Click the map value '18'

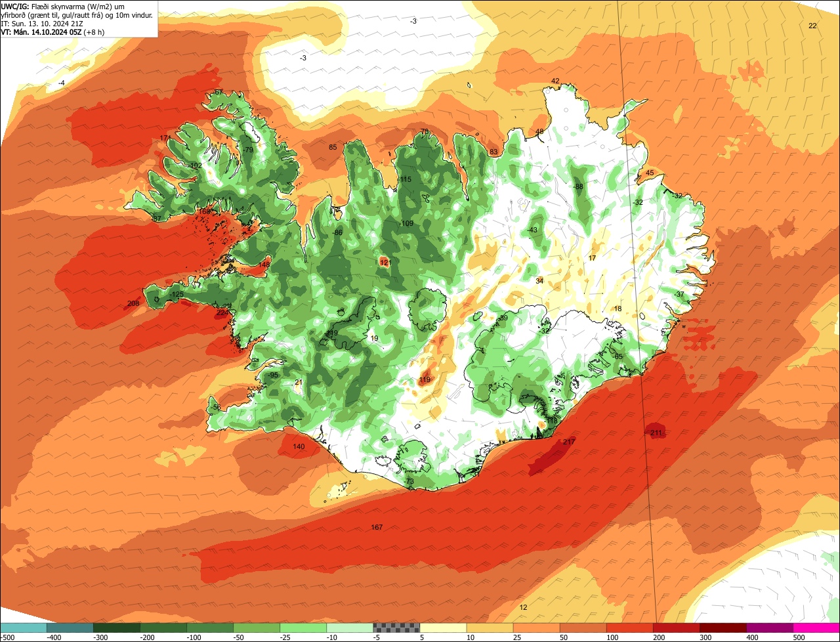tap(618, 309)
